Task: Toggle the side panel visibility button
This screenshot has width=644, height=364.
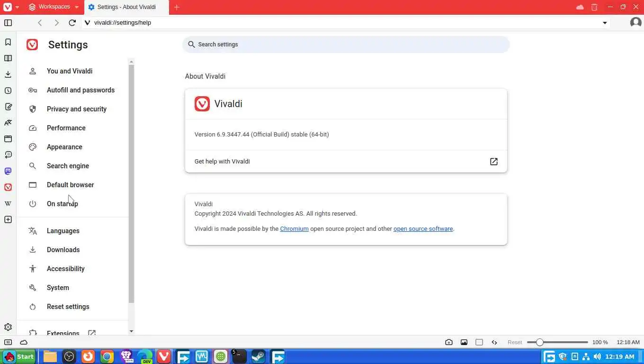Action: click(x=8, y=23)
